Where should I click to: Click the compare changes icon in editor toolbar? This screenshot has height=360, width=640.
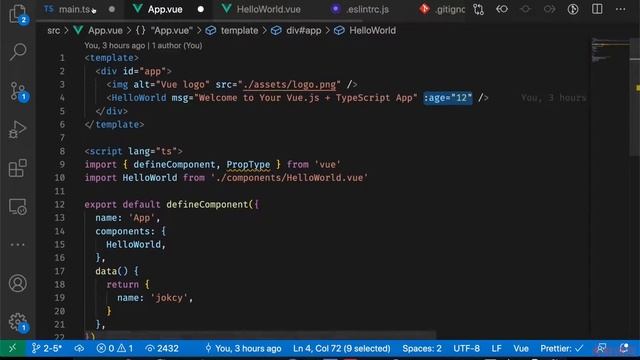pyautogui.click(x=478, y=9)
